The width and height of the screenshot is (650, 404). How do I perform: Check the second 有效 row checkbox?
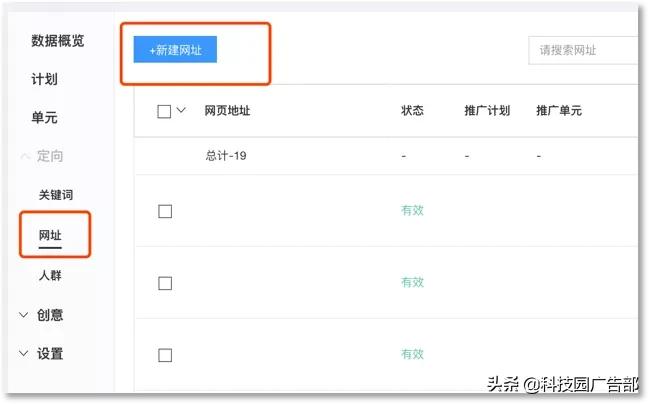165,283
